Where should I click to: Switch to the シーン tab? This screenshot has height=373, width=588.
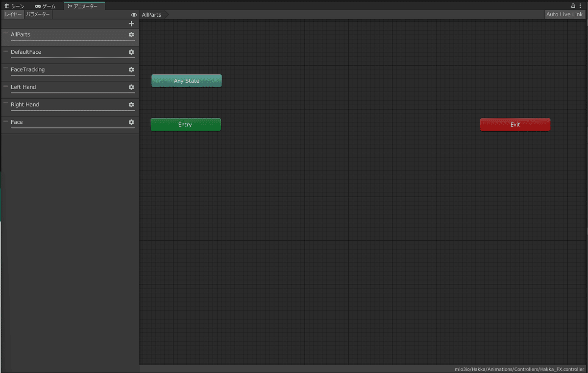(14, 6)
